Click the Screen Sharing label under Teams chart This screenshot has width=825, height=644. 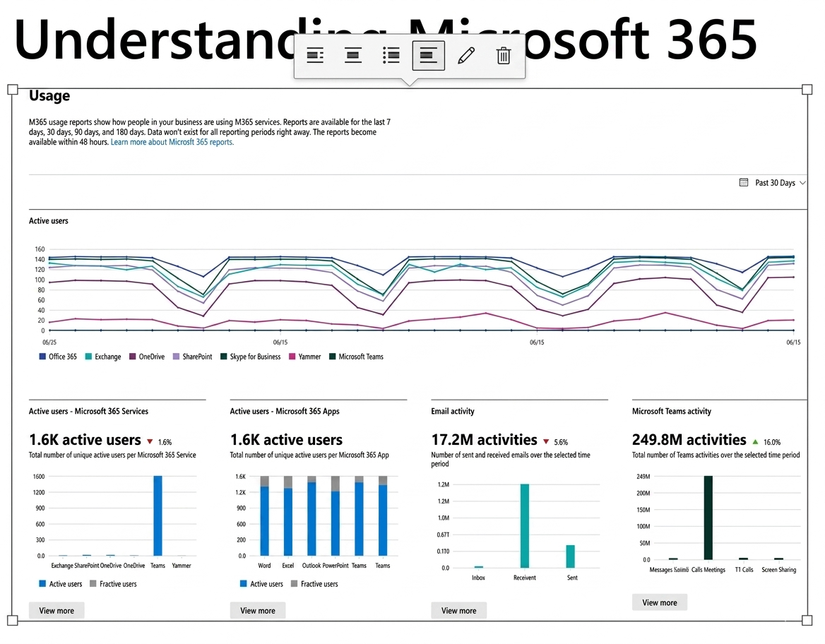(778, 570)
